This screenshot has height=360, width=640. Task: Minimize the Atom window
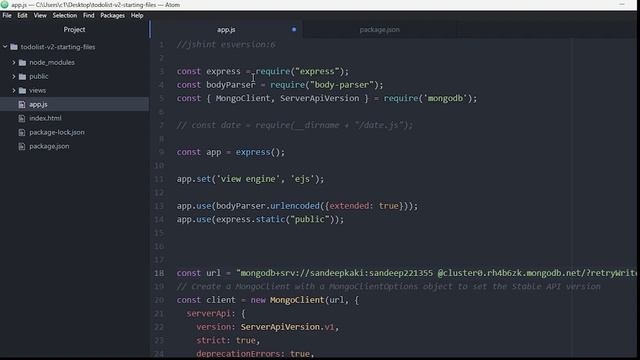622,4
